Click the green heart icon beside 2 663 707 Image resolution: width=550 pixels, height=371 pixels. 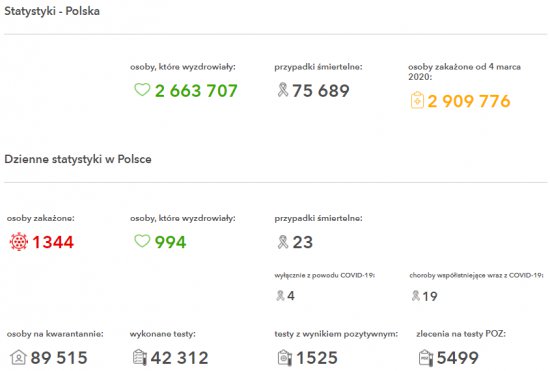[x=142, y=90]
